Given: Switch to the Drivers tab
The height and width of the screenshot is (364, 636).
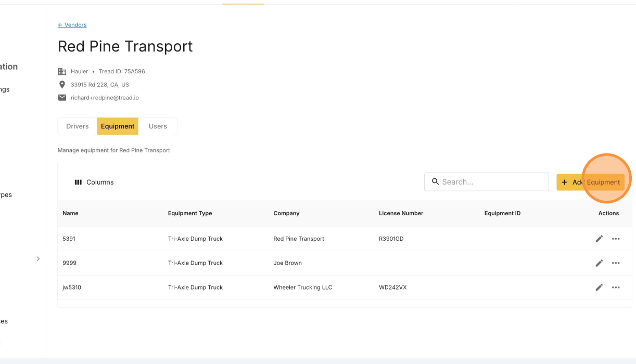Looking at the screenshot, I should 78,126.
